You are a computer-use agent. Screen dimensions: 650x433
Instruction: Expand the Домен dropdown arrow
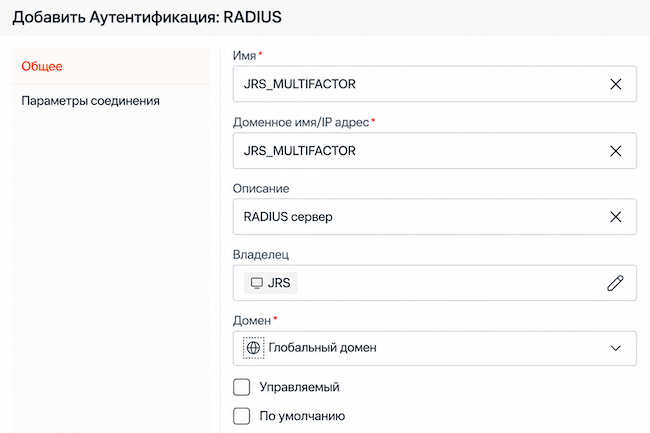616,348
